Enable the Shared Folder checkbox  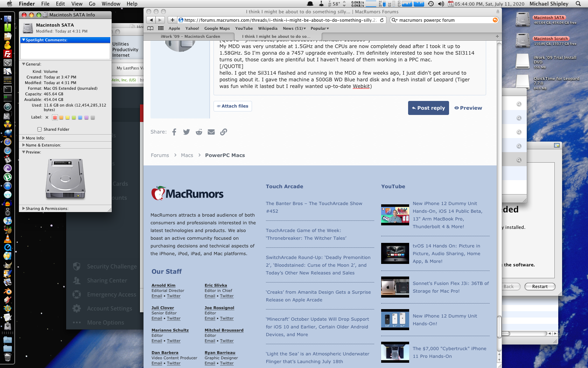(40, 129)
